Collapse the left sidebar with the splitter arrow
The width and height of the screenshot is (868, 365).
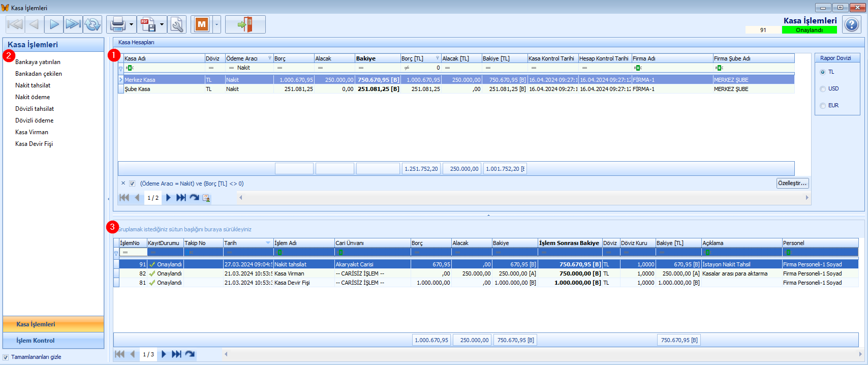[108, 199]
